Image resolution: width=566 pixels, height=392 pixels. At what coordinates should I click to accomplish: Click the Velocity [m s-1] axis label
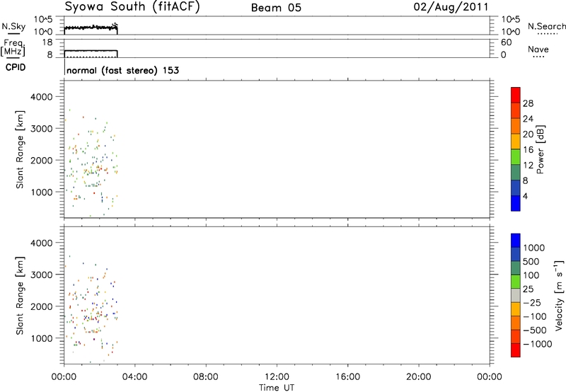click(x=558, y=295)
